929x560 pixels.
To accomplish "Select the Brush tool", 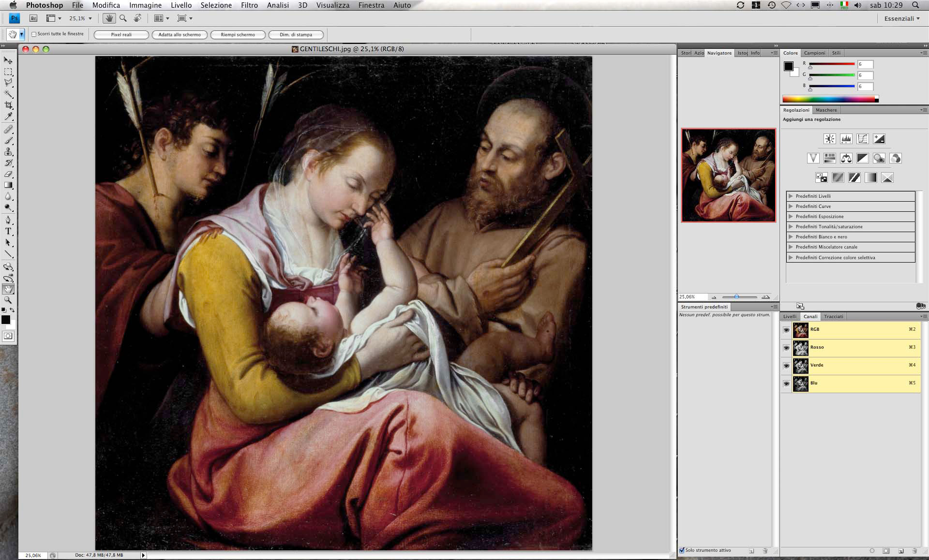I will [8, 140].
